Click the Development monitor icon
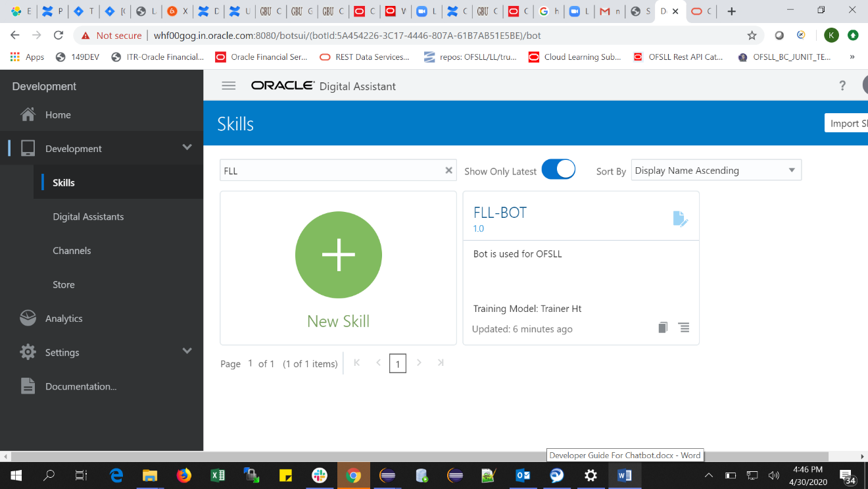 [28, 148]
